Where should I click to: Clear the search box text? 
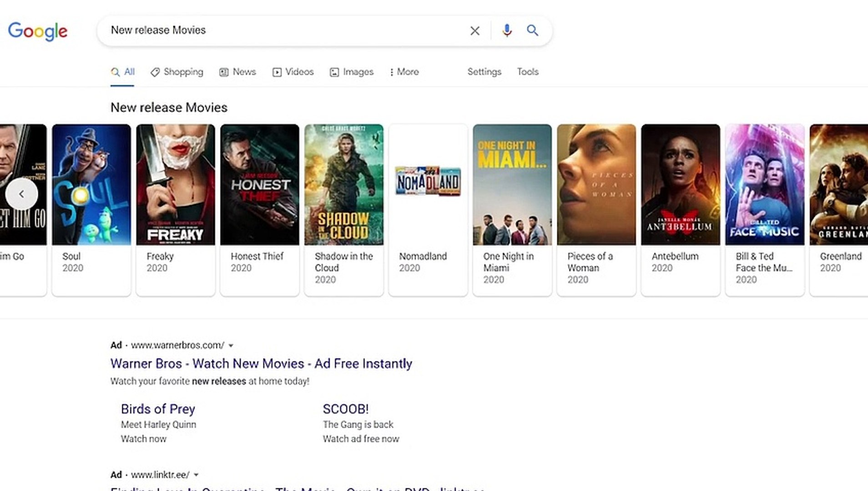[474, 31]
